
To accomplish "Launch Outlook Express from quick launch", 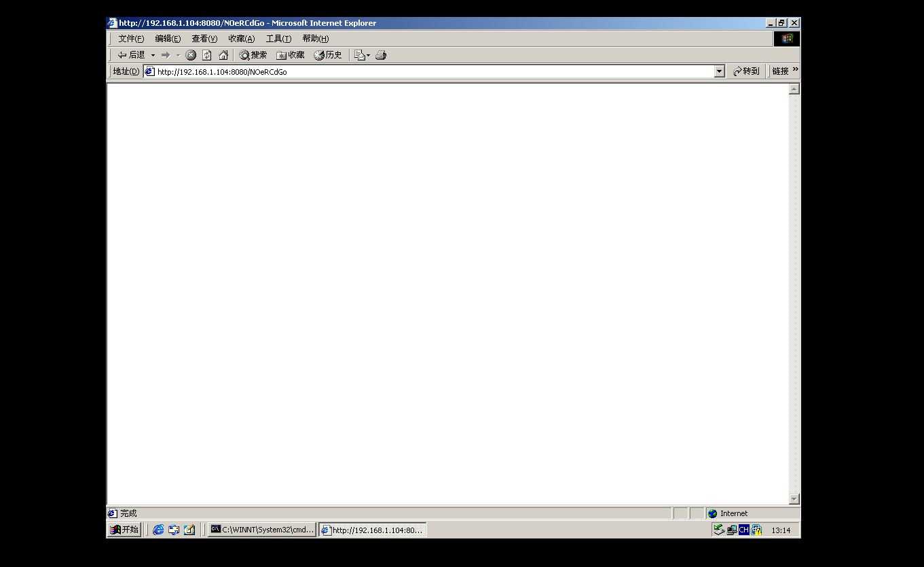I will click(x=174, y=530).
